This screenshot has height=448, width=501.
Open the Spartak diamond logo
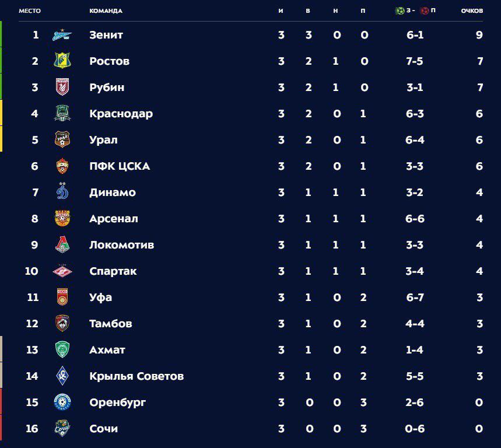[62, 271]
